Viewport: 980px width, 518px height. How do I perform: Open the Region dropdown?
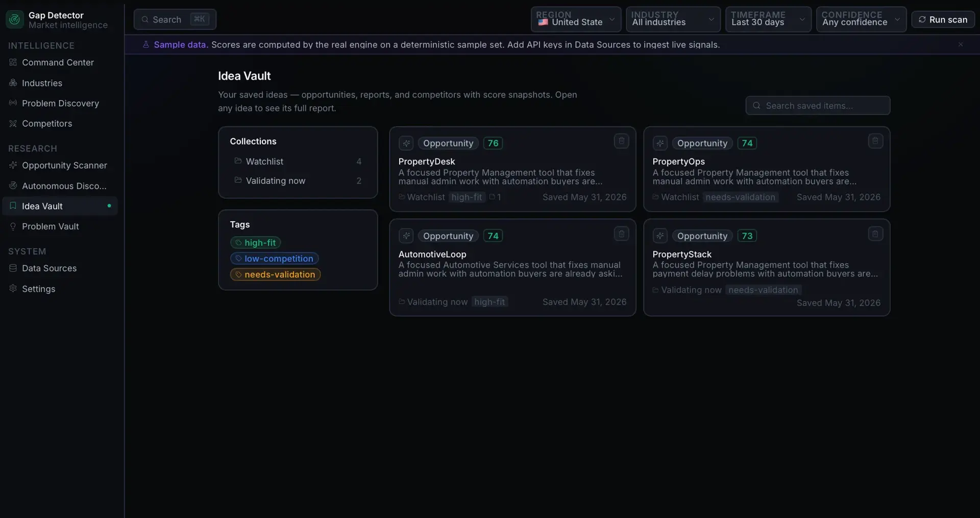(x=576, y=19)
